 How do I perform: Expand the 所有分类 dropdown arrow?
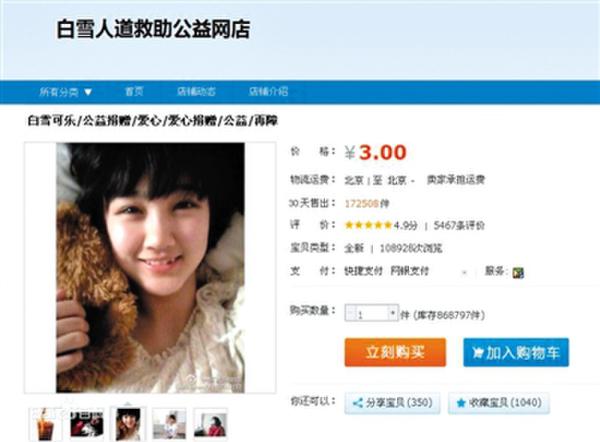(88, 92)
